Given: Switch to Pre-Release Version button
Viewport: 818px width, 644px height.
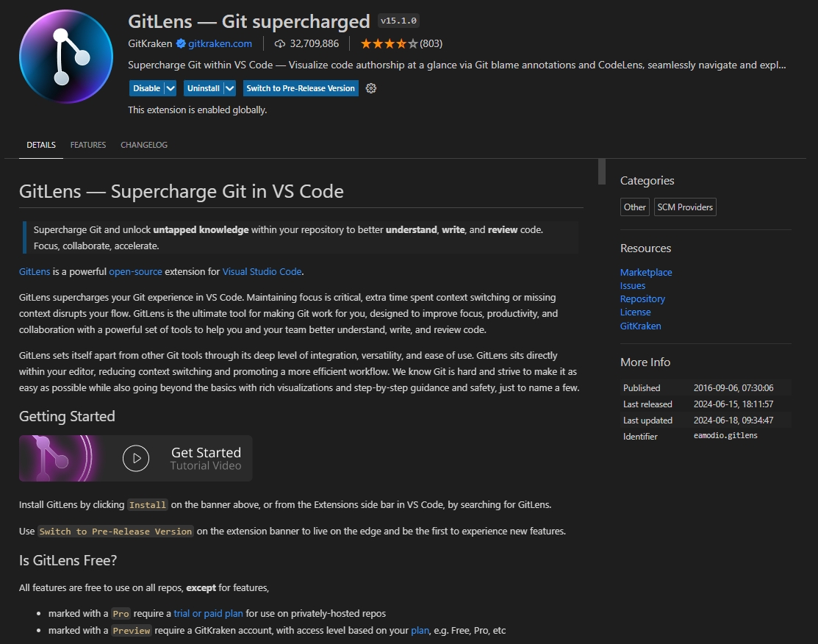Looking at the screenshot, I should [301, 88].
